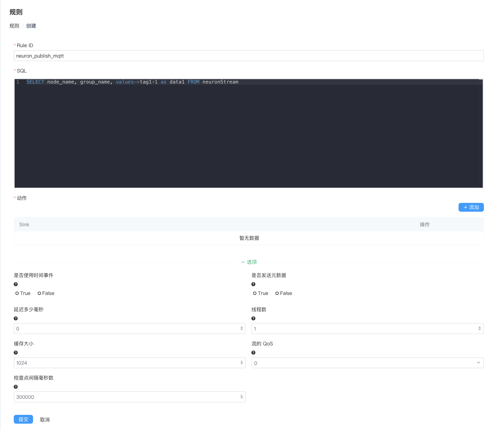Click the Sink column header
This screenshot has height=430, width=504.
(24, 225)
